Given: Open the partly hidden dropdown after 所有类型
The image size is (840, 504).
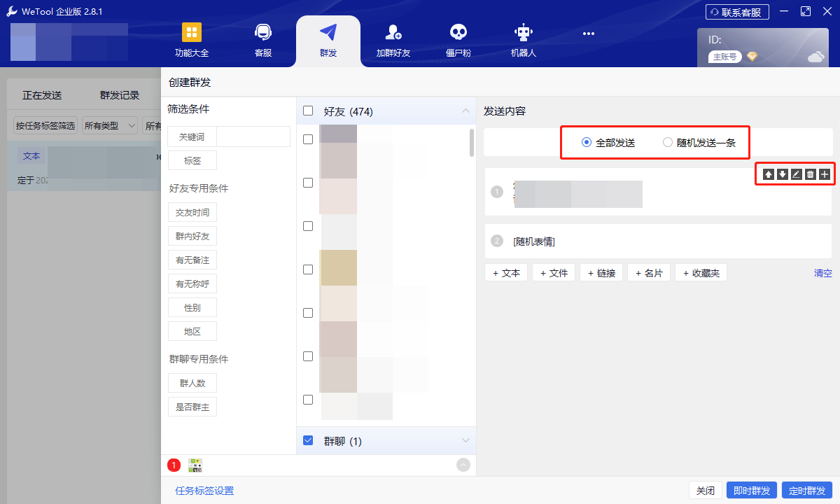Looking at the screenshot, I should [151, 126].
